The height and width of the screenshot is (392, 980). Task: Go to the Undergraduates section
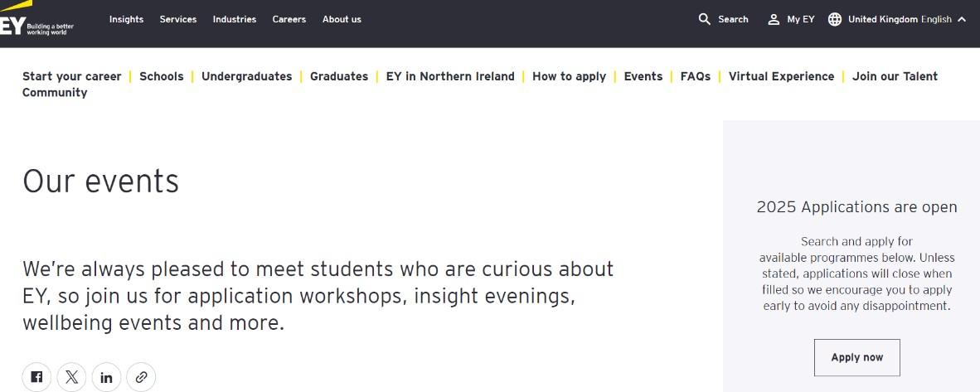(246, 76)
